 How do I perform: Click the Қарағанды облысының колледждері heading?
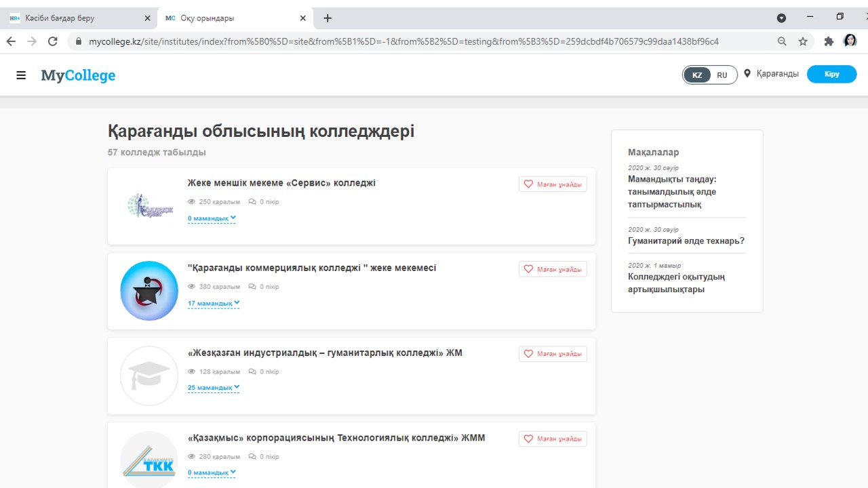pos(261,131)
